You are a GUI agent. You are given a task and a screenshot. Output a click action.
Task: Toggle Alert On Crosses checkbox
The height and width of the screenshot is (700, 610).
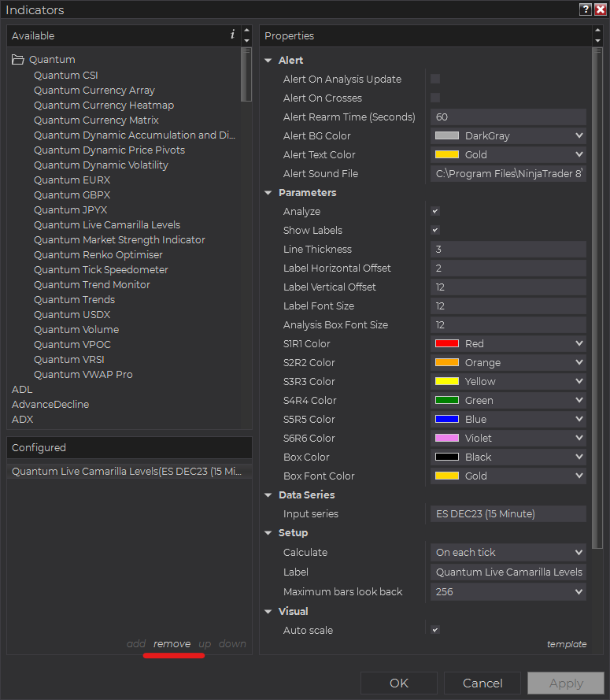tap(435, 98)
